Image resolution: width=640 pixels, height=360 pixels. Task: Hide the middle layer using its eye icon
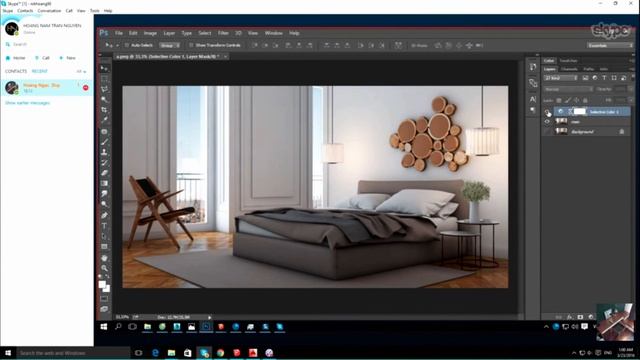(x=547, y=122)
